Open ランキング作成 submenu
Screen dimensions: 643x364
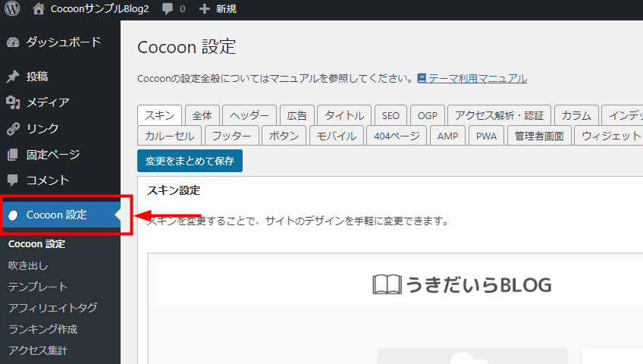tap(43, 329)
